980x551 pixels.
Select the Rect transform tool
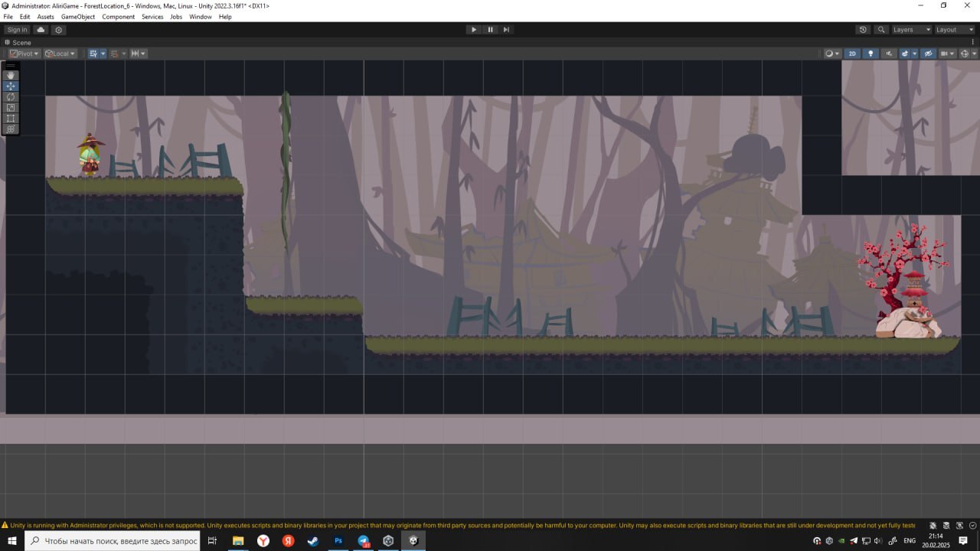tap(11, 118)
